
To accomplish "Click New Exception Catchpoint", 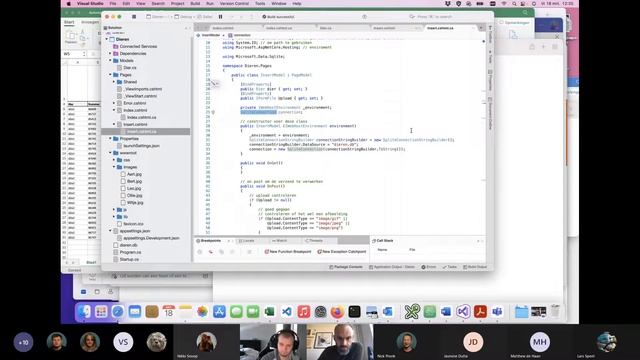I will 342,252.
